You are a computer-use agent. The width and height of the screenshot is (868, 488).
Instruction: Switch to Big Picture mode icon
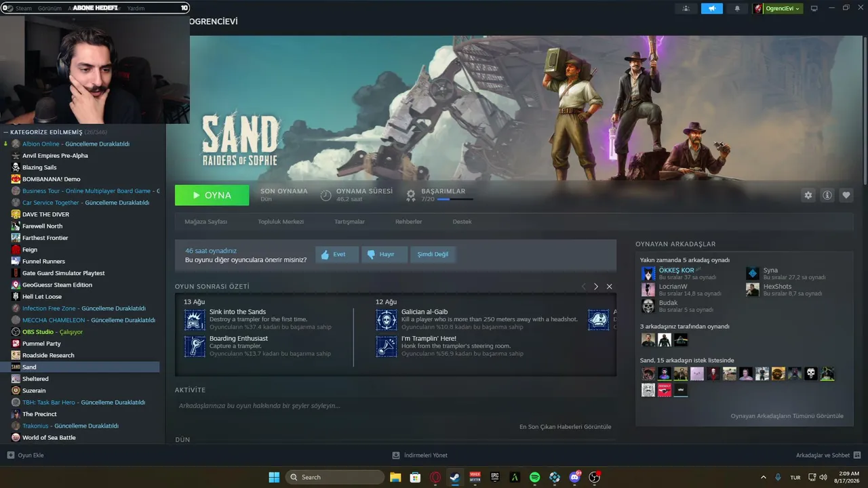(814, 9)
